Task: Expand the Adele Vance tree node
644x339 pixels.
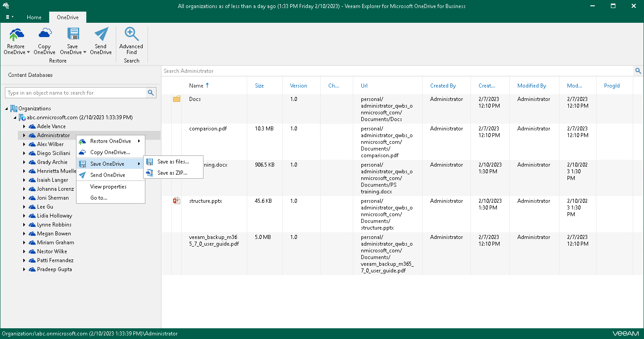Action: click(24, 126)
